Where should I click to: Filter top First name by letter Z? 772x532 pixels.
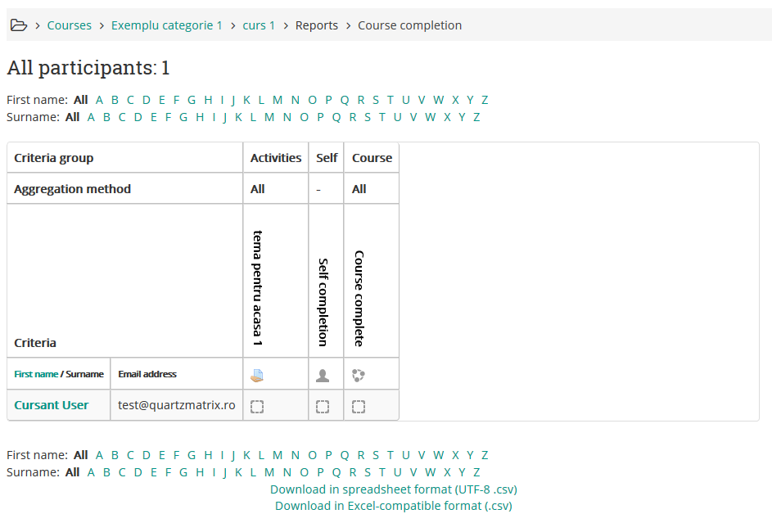pos(485,100)
